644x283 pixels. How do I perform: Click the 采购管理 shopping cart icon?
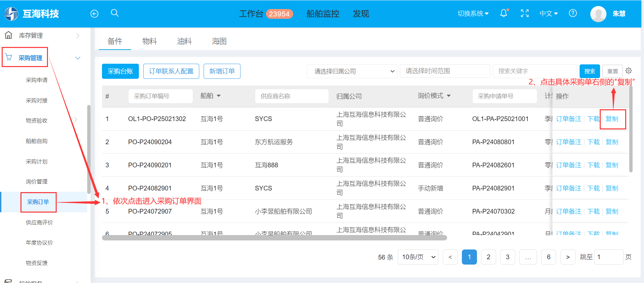click(x=9, y=58)
